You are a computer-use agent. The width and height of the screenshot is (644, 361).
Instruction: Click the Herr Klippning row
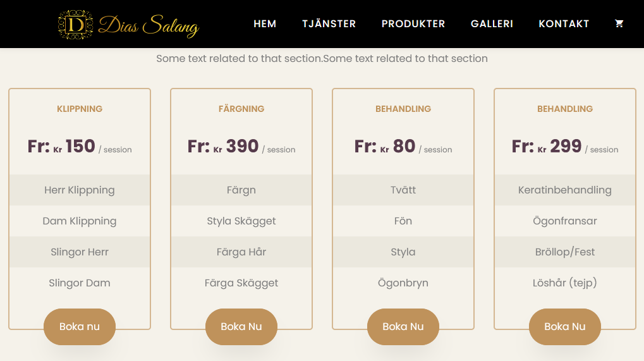coord(80,190)
